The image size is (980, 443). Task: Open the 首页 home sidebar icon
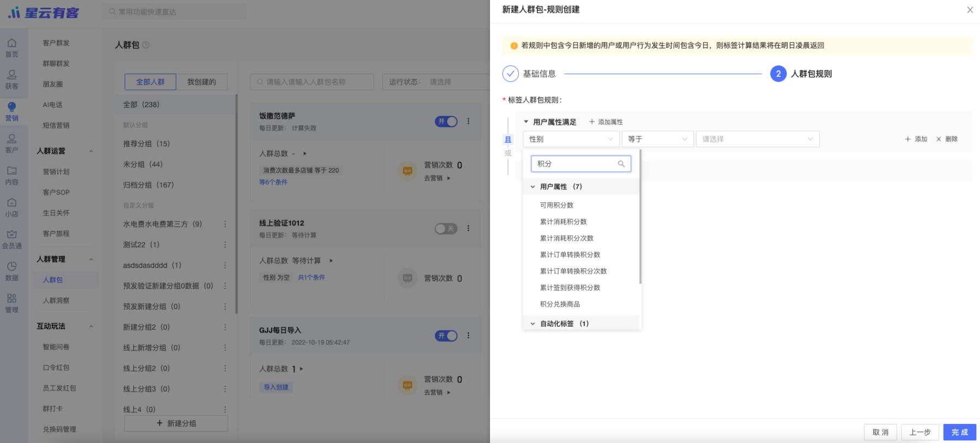point(12,48)
